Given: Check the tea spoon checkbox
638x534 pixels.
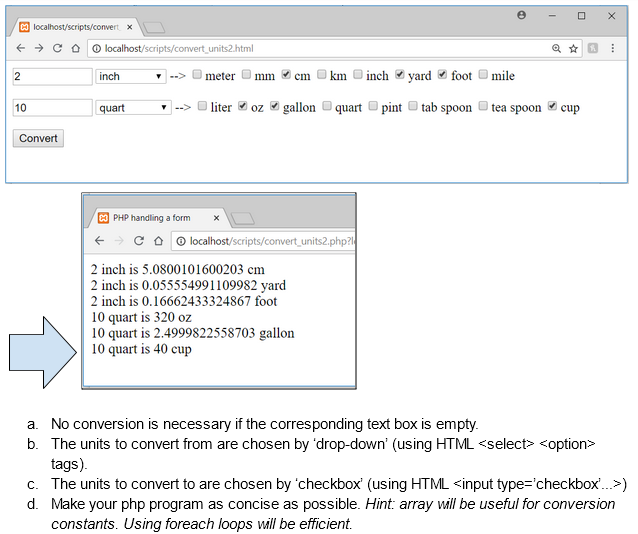Looking at the screenshot, I should [483, 106].
